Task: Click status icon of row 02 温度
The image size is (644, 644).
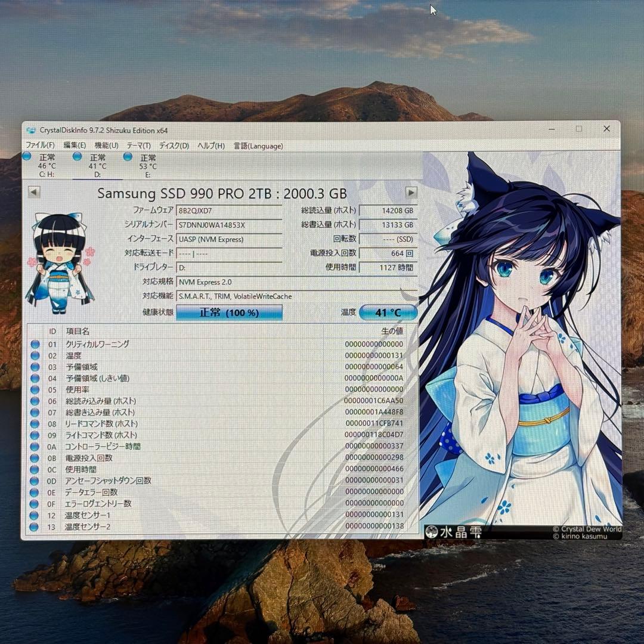Action: click(35, 355)
